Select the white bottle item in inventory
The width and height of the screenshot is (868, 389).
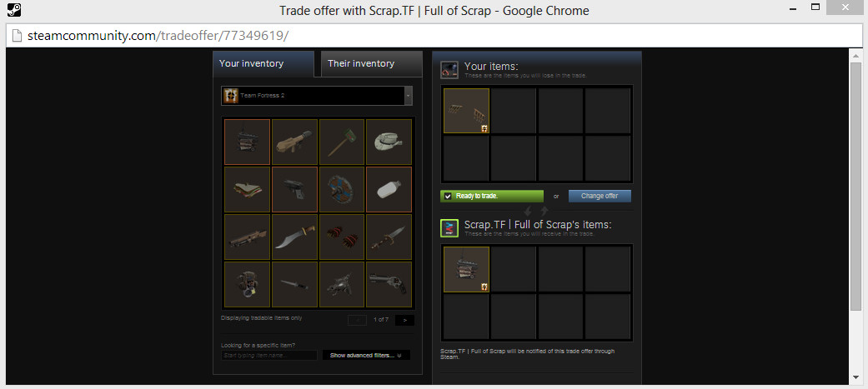(x=389, y=189)
